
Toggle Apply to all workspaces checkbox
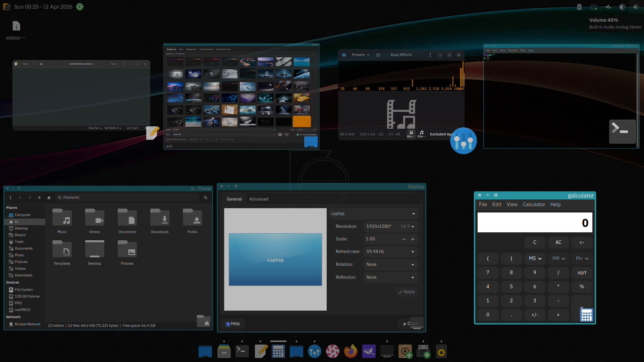pyautogui.click(x=298, y=134)
